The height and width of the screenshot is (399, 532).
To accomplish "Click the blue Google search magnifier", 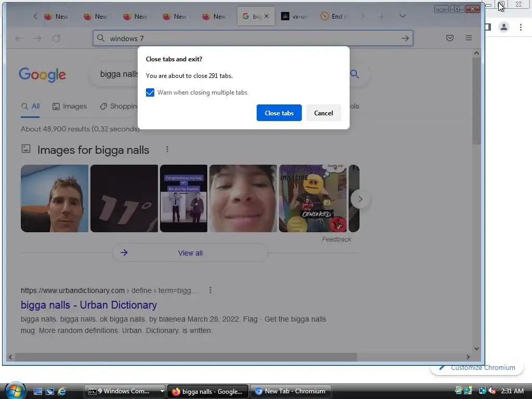I will coord(354,74).
